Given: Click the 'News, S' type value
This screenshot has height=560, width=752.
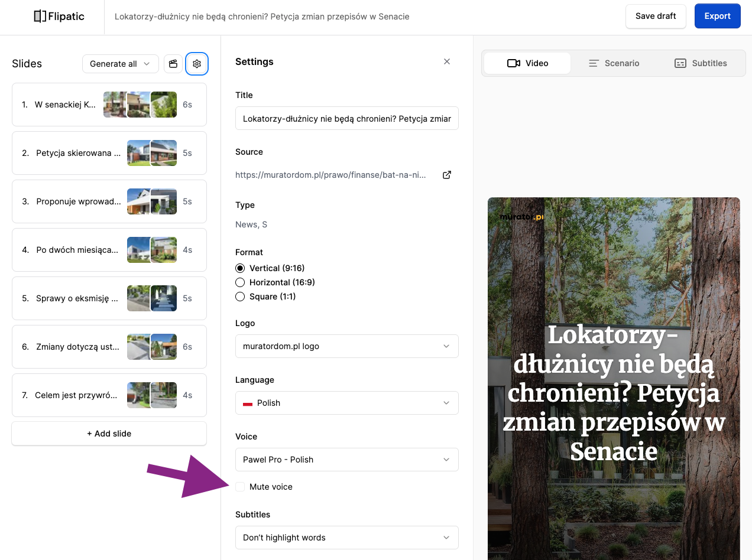Looking at the screenshot, I should pos(251,224).
